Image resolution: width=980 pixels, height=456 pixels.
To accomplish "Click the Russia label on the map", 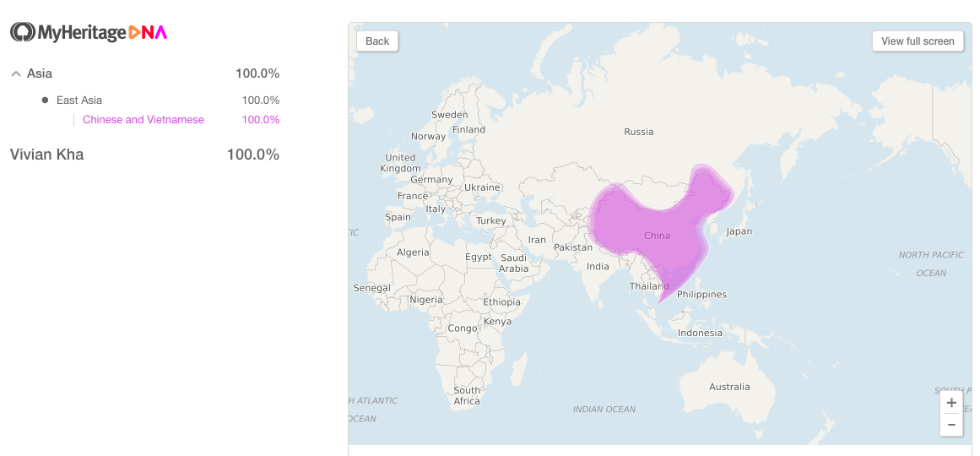I will 639,132.
